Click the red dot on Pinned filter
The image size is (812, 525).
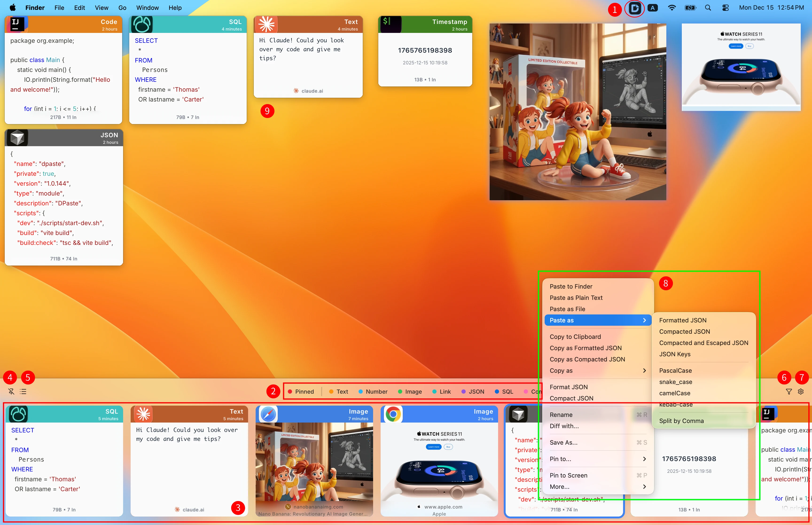point(290,391)
